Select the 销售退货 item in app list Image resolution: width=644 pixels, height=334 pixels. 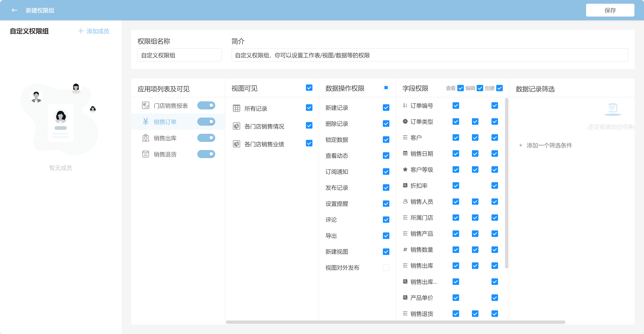tap(165, 154)
